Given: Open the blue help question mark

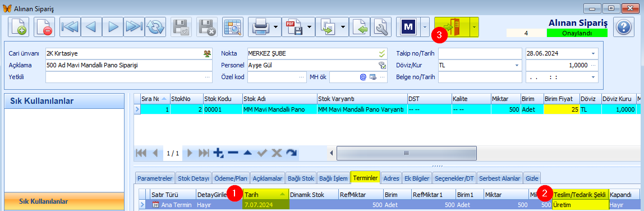Looking at the screenshot, I should (x=624, y=27).
